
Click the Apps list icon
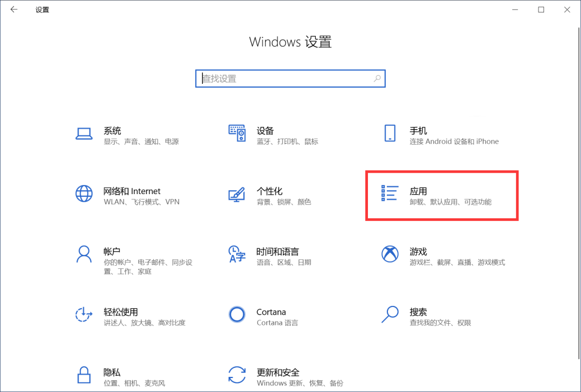point(390,193)
